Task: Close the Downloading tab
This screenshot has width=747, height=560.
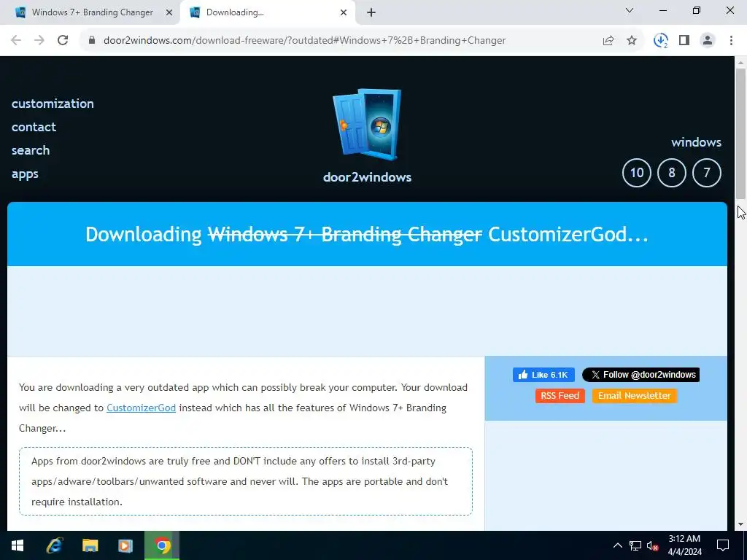Action: click(344, 12)
